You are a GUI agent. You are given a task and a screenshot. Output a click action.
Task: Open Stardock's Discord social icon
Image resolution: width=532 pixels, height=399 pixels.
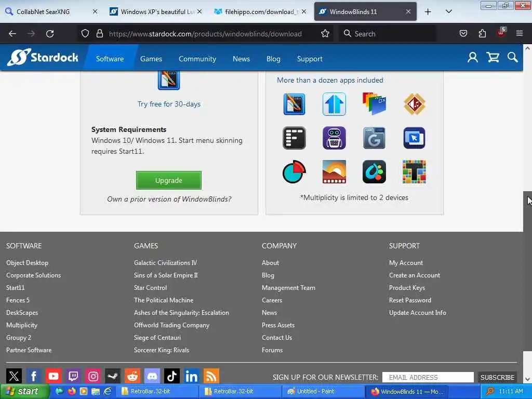152,376
